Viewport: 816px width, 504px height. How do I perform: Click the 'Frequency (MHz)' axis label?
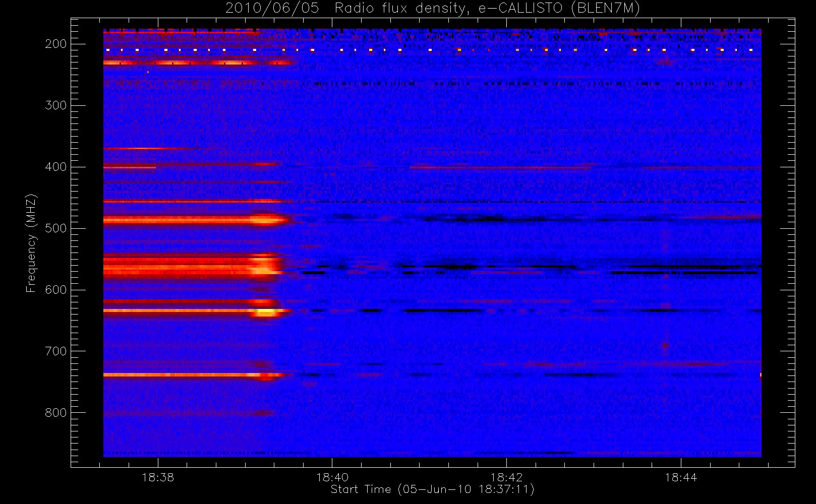31,243
